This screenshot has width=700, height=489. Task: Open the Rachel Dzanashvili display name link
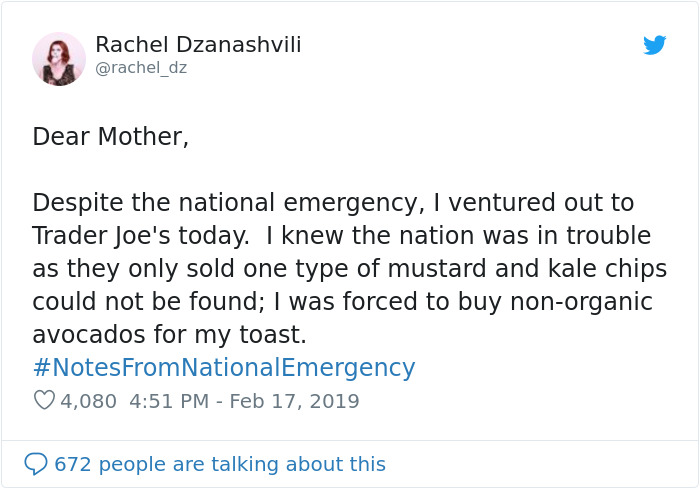(198, 45)
